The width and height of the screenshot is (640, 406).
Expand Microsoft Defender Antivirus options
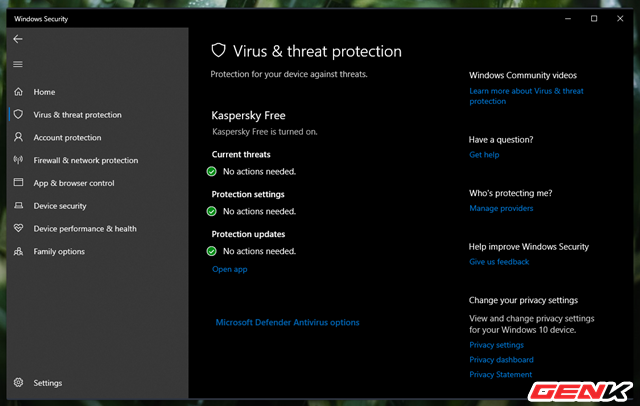pos(287,322)
